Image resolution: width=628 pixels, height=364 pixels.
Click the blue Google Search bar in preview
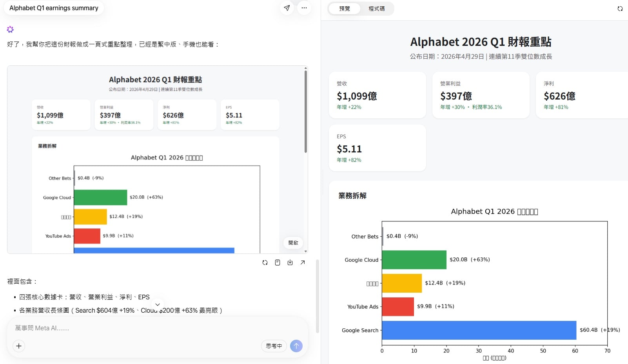(x=479, y=330)
